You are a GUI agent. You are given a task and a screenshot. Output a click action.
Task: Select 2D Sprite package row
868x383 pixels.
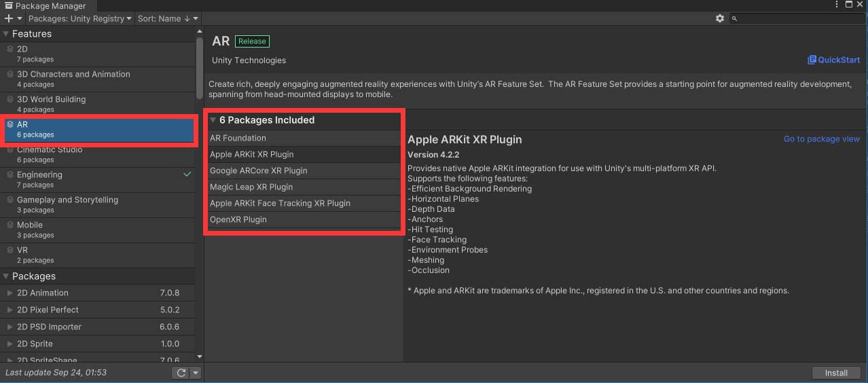pos(98,344)
